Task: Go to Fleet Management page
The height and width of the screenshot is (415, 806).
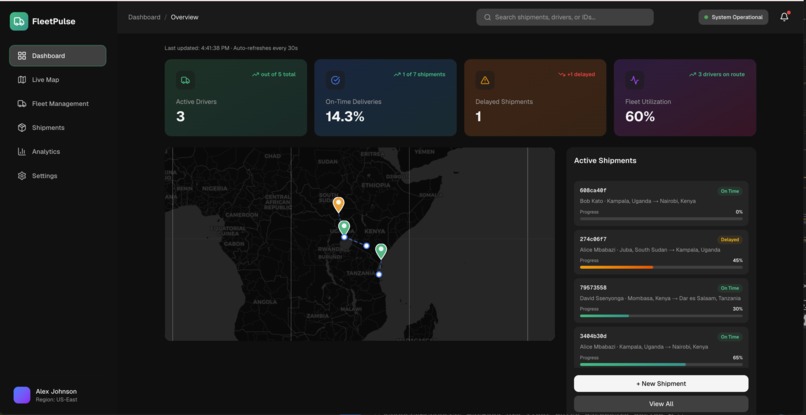Action: [x=58, y=103]
